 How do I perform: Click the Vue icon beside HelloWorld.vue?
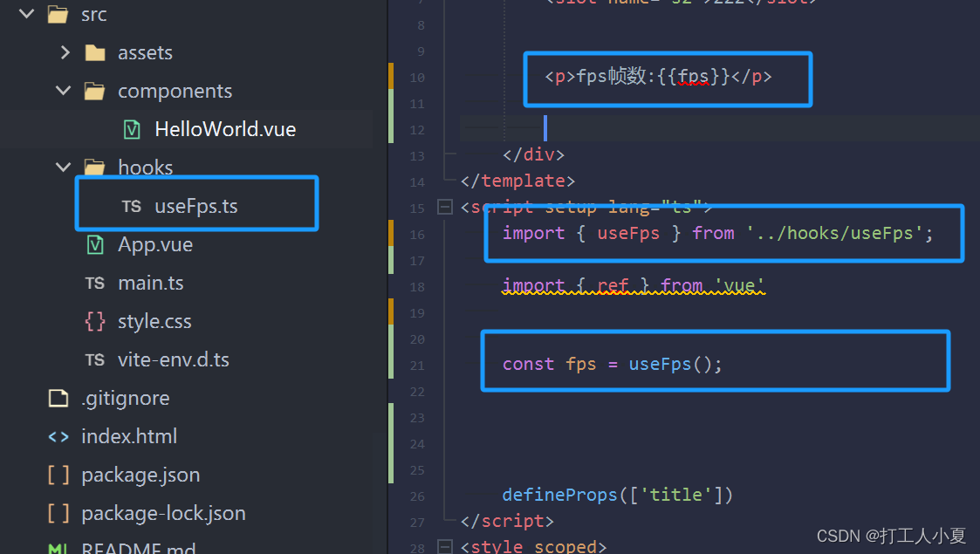click(x=130, y=128)
